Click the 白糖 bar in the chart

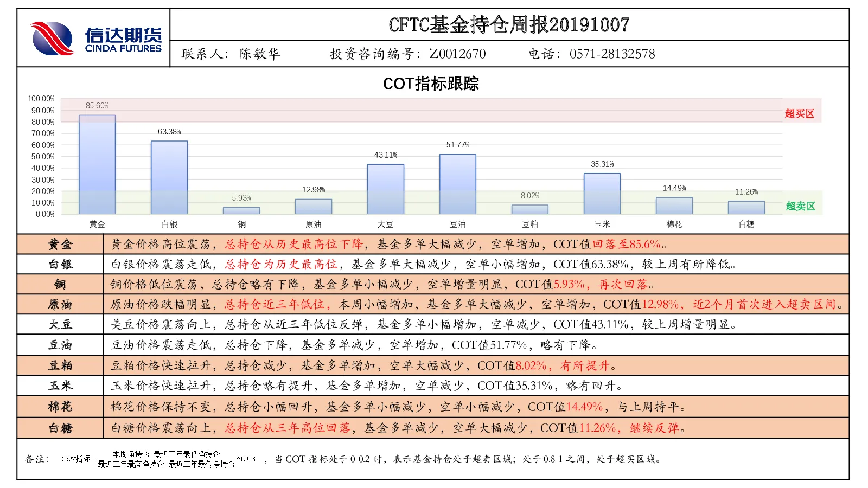746,208
